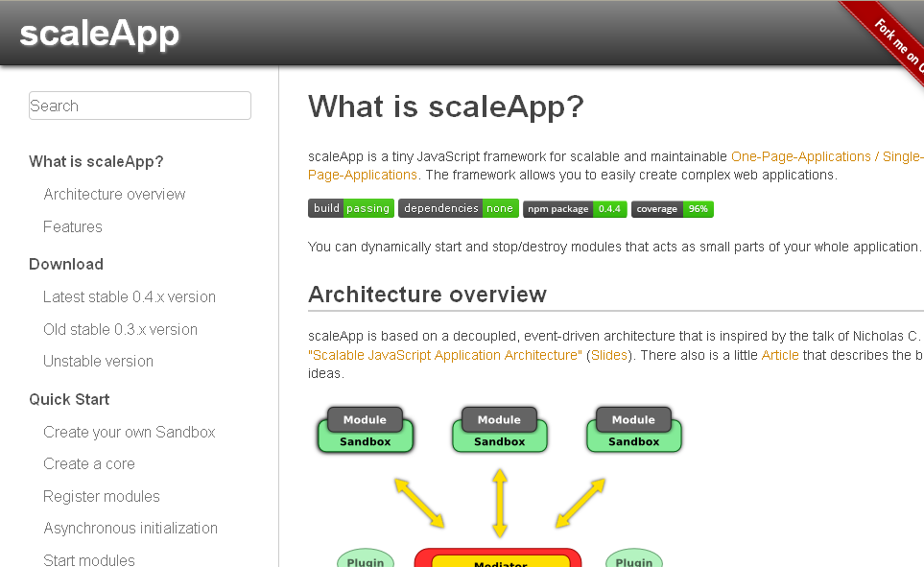
Task: Focus the Search input field
Action: click(x=140, y=106)
